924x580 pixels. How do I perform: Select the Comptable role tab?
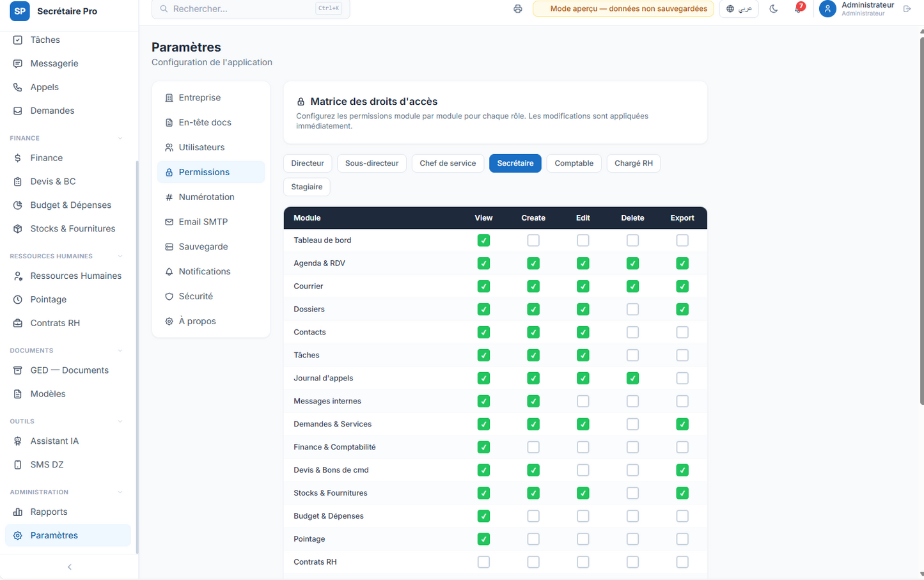pyautogui.click(x=574, y=164)
